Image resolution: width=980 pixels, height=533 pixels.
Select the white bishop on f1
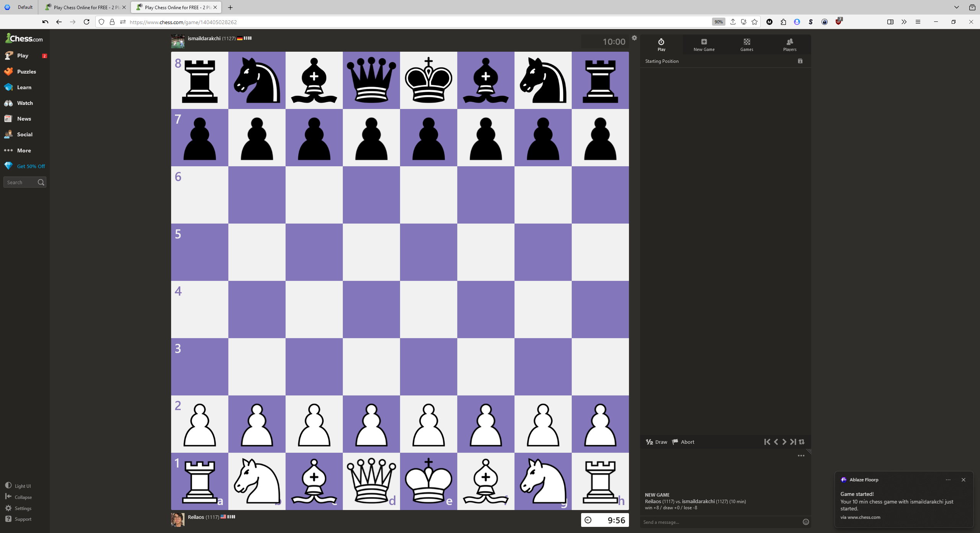tap(486, 481)
